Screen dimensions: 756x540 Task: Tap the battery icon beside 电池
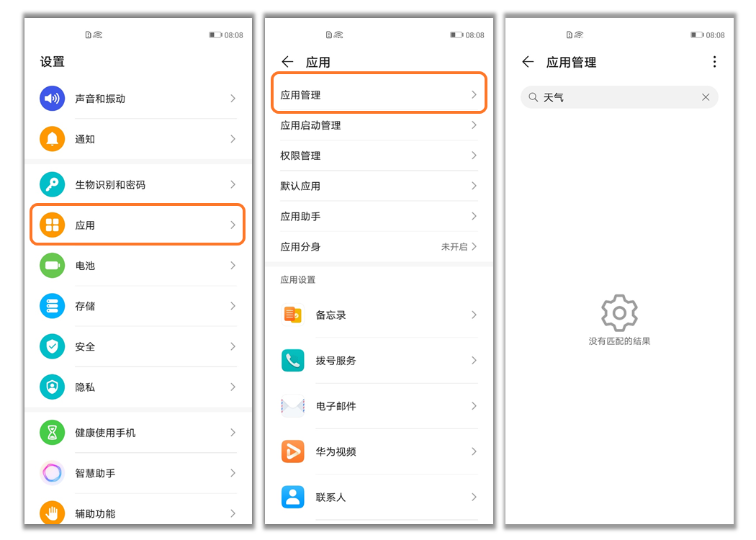pyautogui.click(x=52, y=265)
